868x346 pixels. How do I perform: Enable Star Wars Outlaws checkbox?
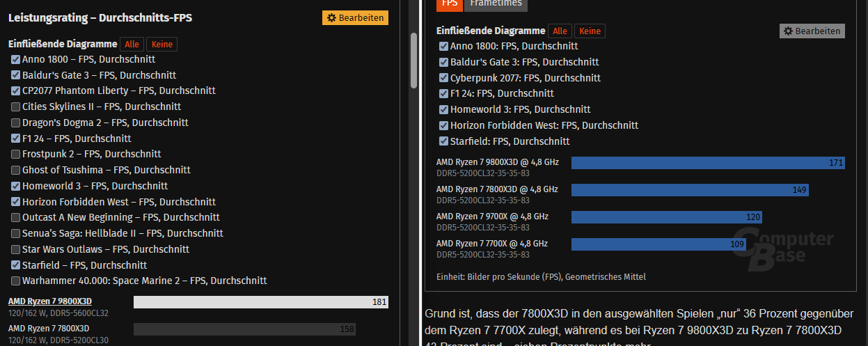[x=15, y=249]
